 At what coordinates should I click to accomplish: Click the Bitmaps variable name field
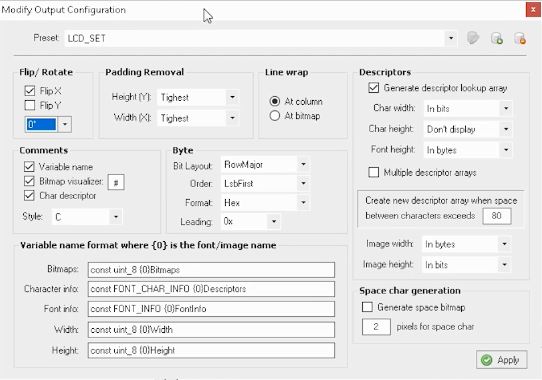(x=211, y=270)
